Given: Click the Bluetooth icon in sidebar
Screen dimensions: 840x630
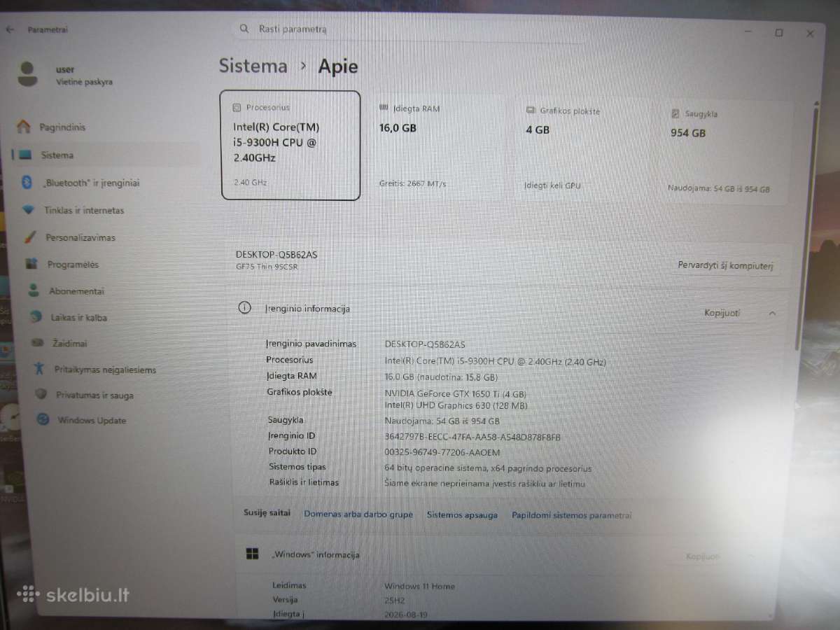Looking at the screenshot, I should tap(27, 182).
